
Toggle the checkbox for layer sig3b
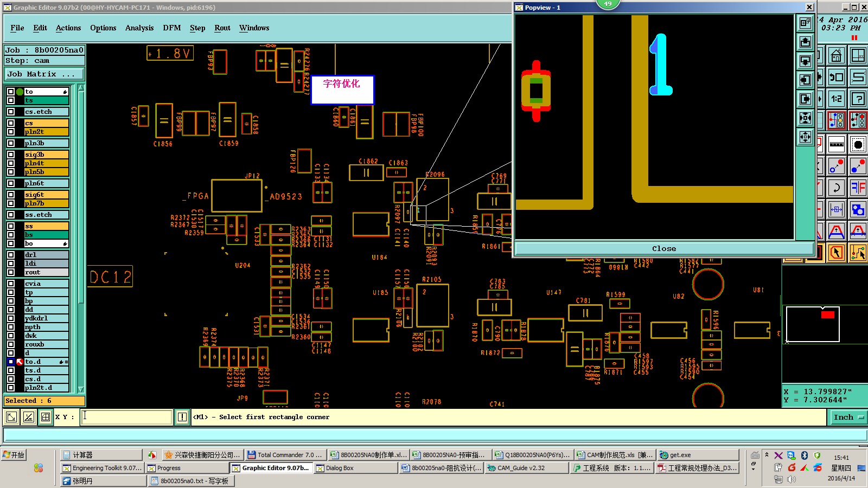point(11,155)
